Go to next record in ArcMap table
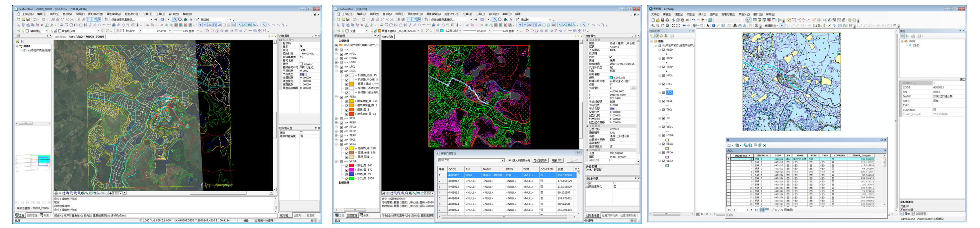 (751, 210)
